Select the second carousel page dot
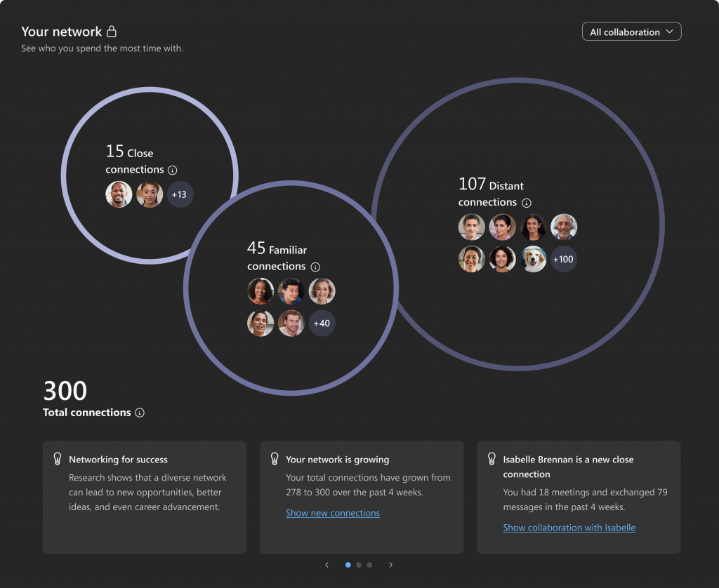 point(359,564)
